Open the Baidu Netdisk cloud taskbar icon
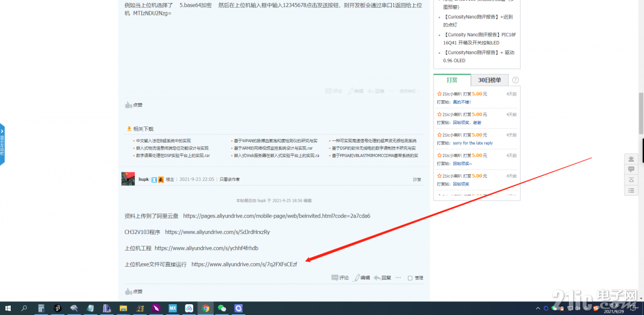The image size is (644, 315). 189,308
